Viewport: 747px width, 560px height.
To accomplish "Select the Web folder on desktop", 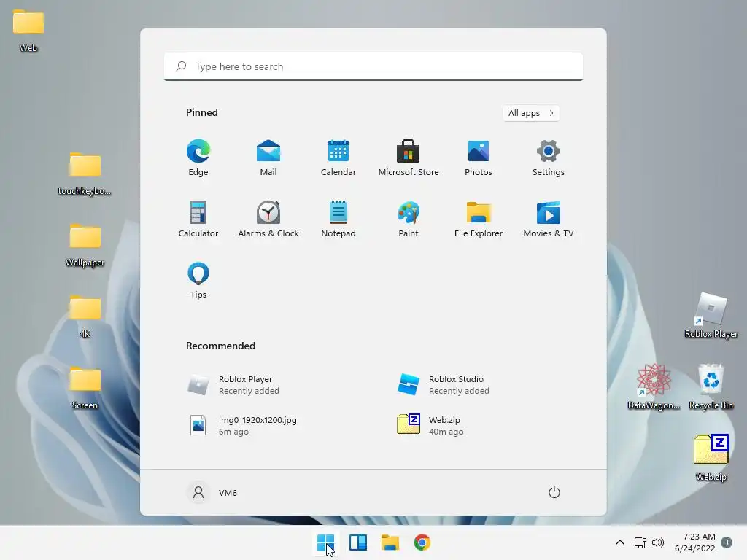I will (x=28, y=31).
